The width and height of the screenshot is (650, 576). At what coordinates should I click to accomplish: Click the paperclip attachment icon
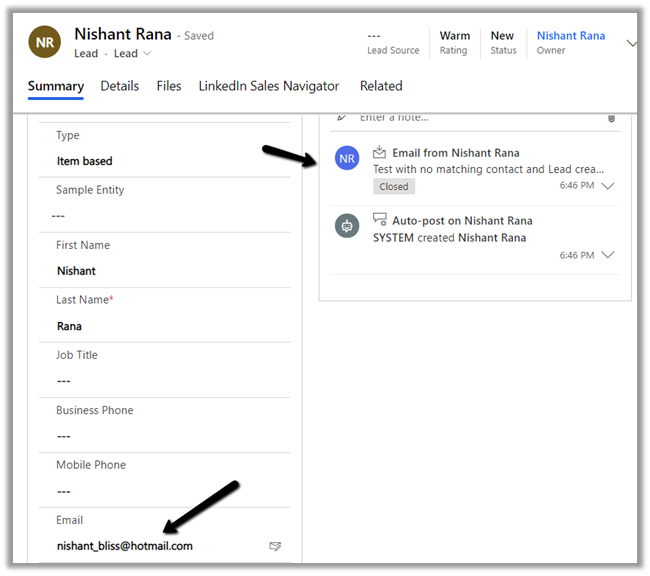pos(611,118)
